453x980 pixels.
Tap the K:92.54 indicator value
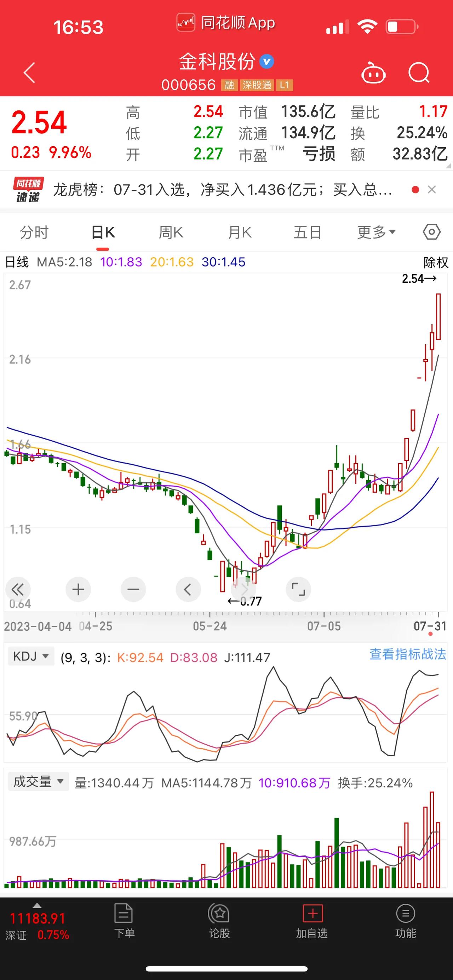pyautogui.click(x=140, y=657)
